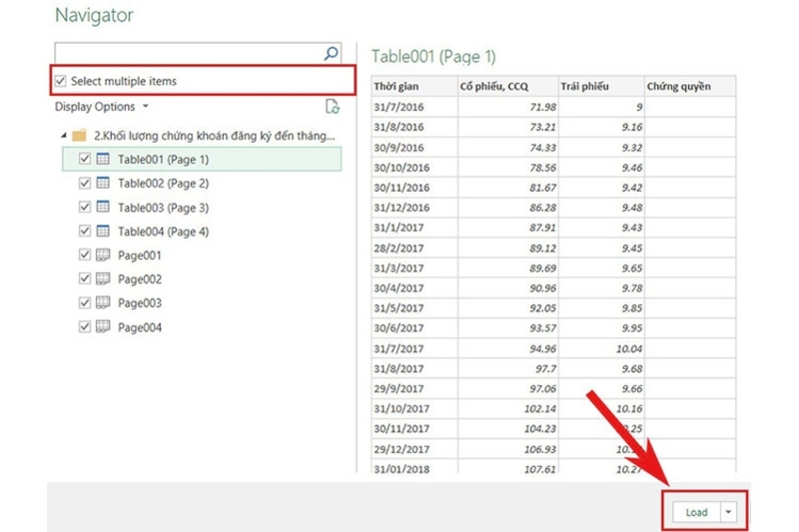The image size is (799, 532).
Task: Click the date cell 31/12/2016
Action: 414,208
